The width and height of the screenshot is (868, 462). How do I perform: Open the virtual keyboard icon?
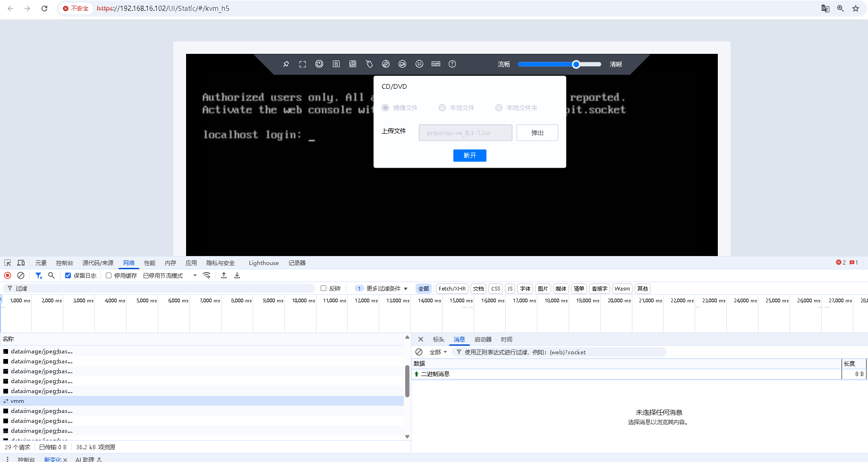[435, 64]
